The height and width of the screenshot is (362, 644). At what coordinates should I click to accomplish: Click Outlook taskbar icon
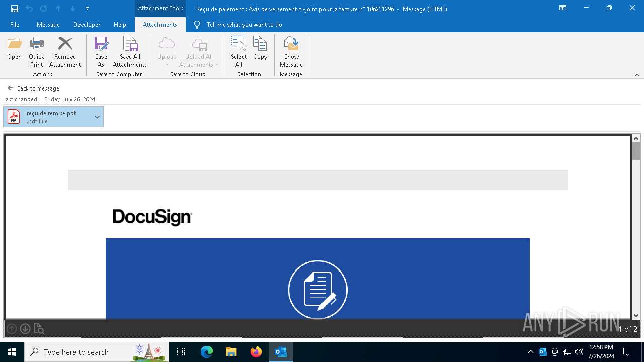point(281,352)
